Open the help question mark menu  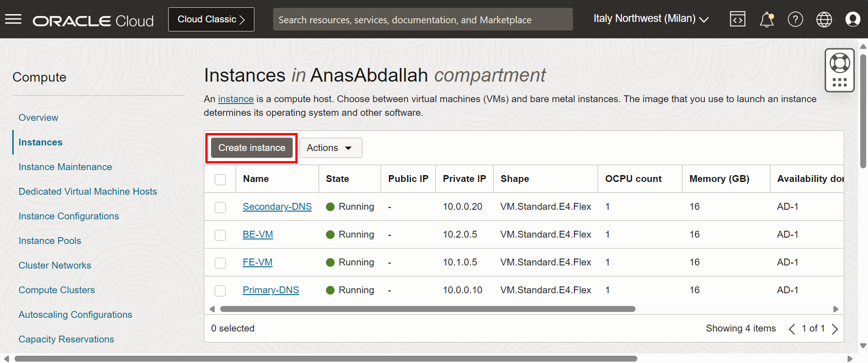[x=795, y=19]
